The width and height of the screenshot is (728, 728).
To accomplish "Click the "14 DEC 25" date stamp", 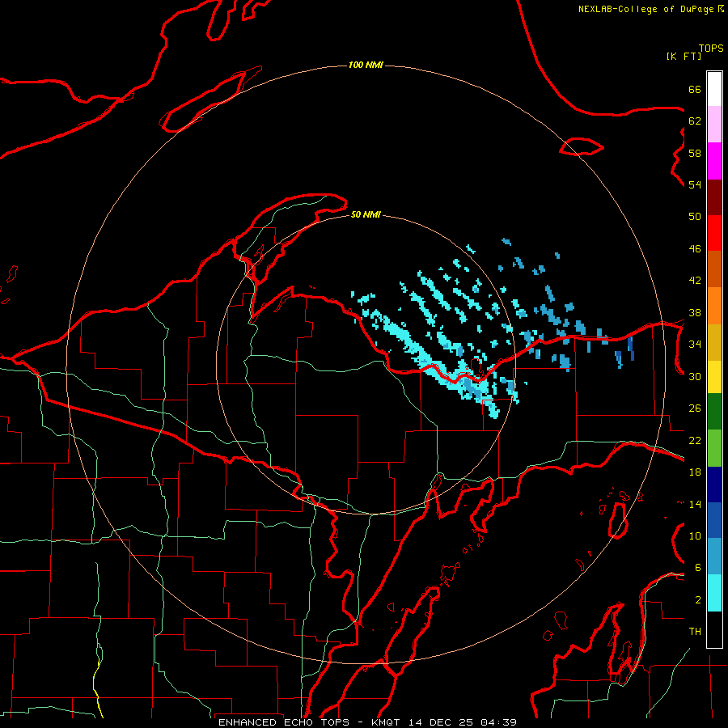I will pyautogui.click(x=441, y=722).
